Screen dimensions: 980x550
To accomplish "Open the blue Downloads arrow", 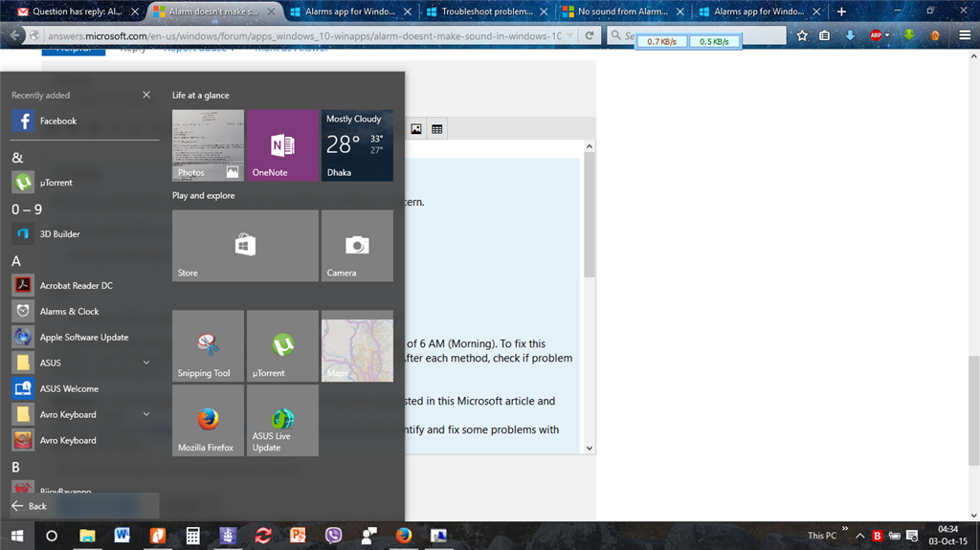I will click(x=850, y=35).
